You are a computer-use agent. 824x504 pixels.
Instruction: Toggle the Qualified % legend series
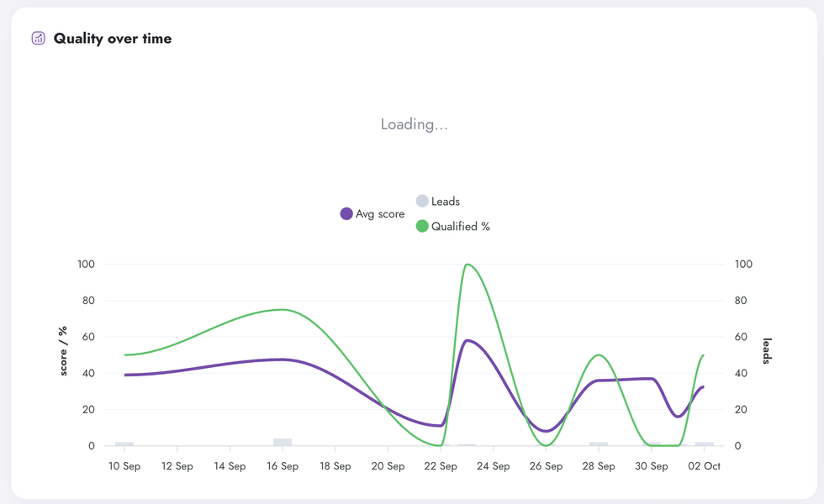point(452,226)
